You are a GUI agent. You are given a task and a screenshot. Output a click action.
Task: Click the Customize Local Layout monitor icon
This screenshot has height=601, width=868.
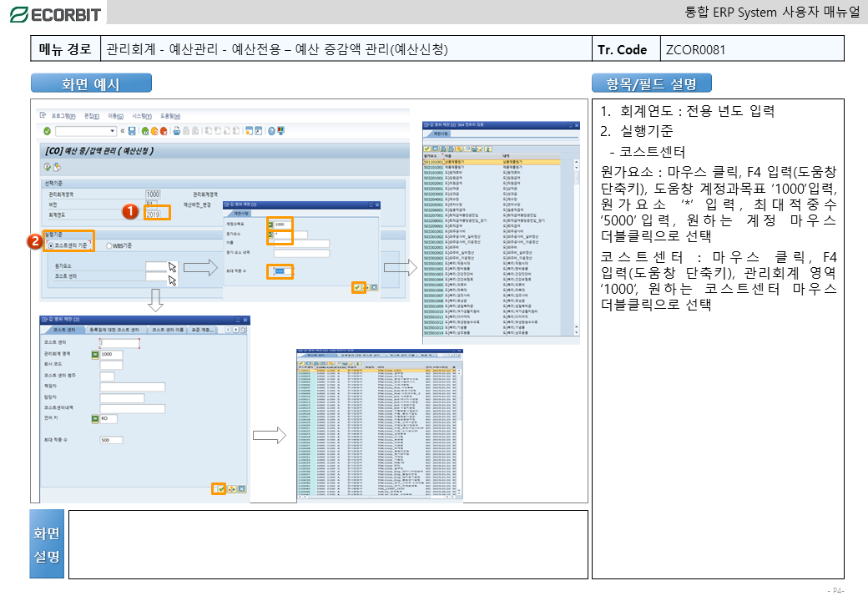click(280, 131)
